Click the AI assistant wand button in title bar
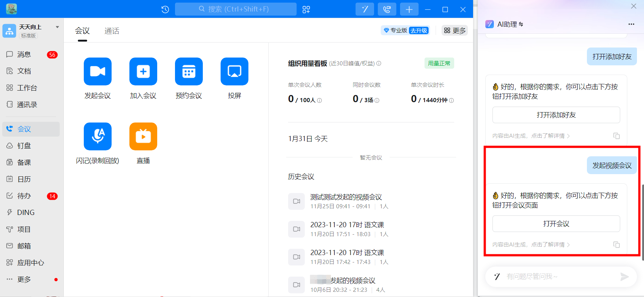 click(x=365, y=9)
